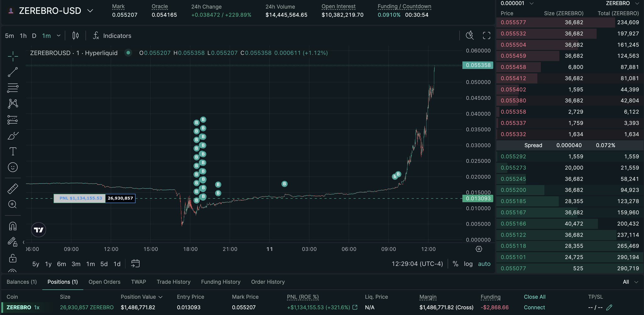Enter fullscreen chart mode
Screen dimensions: 644x315
point(486,36)
